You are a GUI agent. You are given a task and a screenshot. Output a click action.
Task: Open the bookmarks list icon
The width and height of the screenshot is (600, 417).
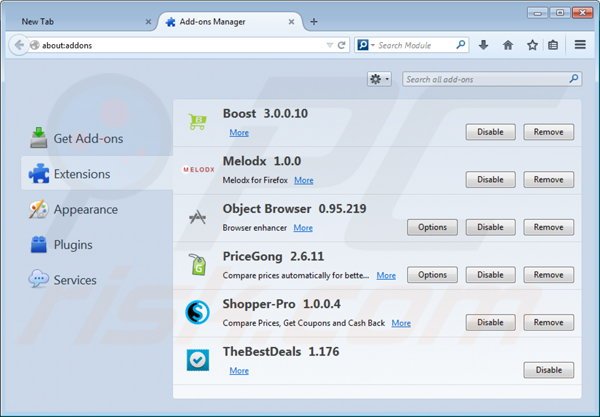tap(553, 45)
